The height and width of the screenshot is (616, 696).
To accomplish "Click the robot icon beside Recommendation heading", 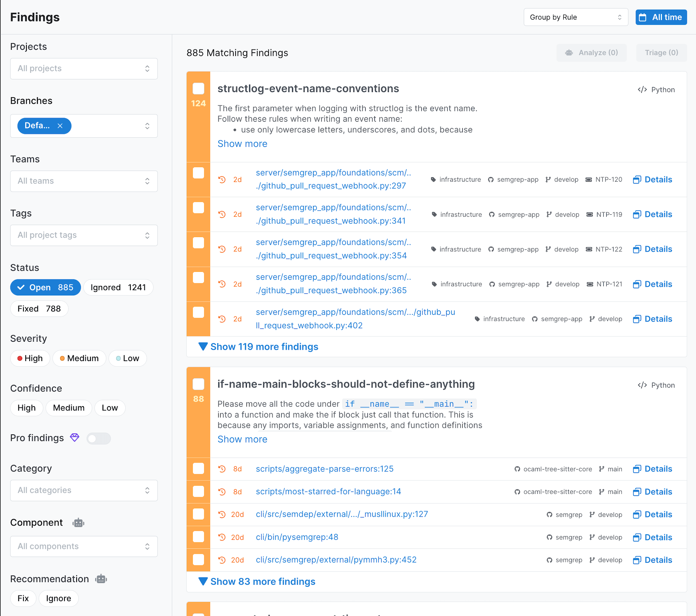I will (101, 579).
